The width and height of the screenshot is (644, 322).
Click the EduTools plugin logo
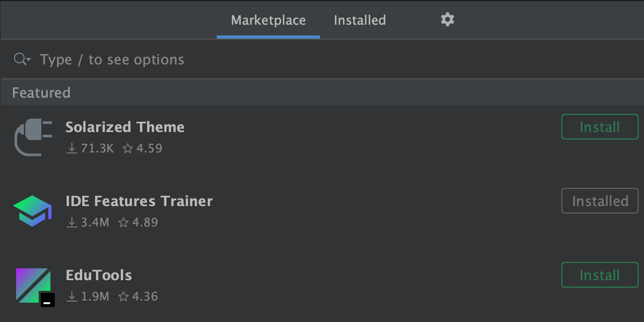(x=33, y=285)
